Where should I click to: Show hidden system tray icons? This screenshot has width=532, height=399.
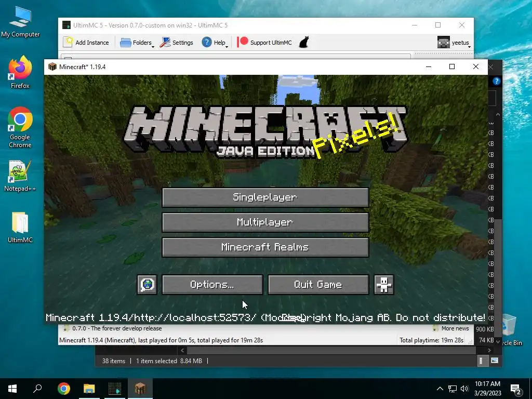coord(440,389)
